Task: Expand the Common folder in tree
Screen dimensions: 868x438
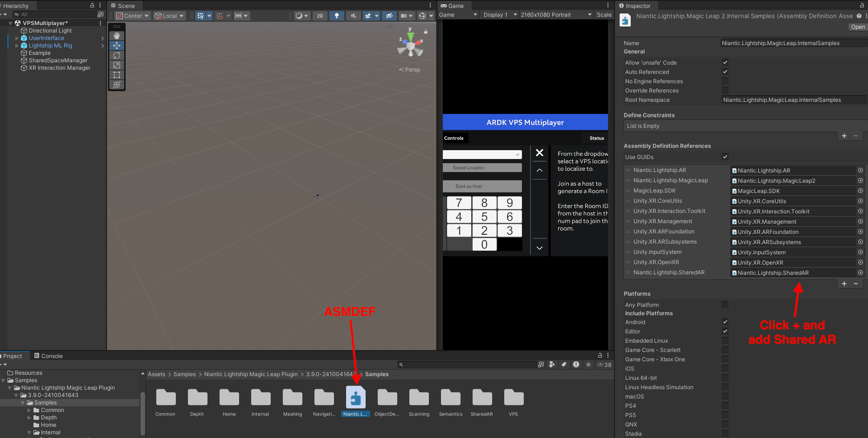Action: coord(29,410)
